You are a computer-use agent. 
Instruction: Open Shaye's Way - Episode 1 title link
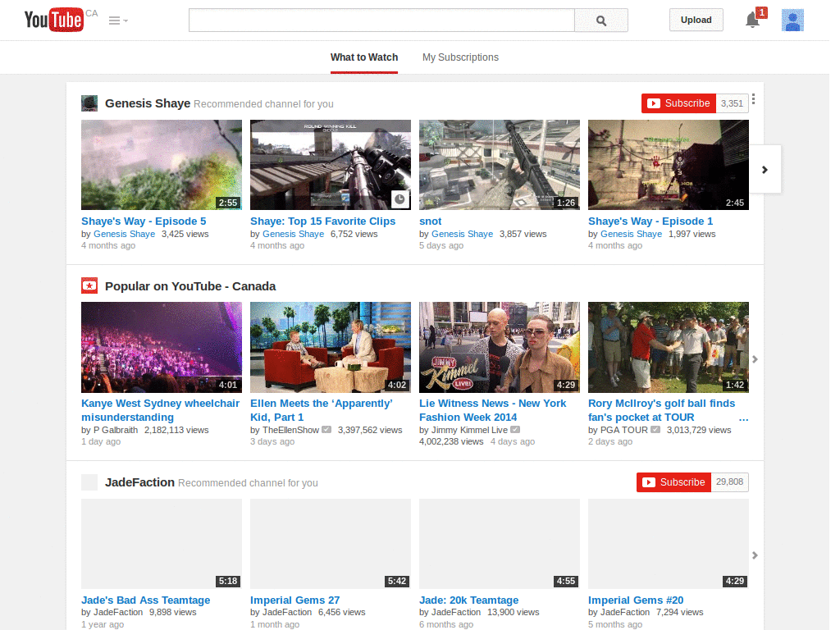(651, 221)
